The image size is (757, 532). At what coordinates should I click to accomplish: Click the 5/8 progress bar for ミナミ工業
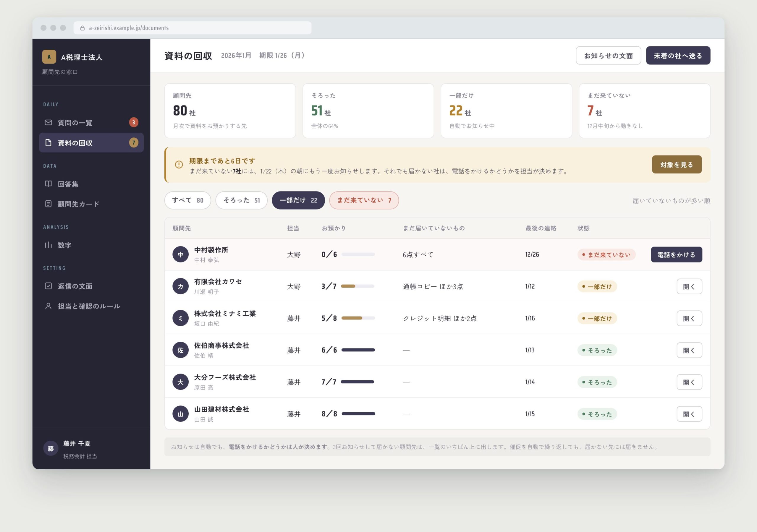(x=358, y=318)
